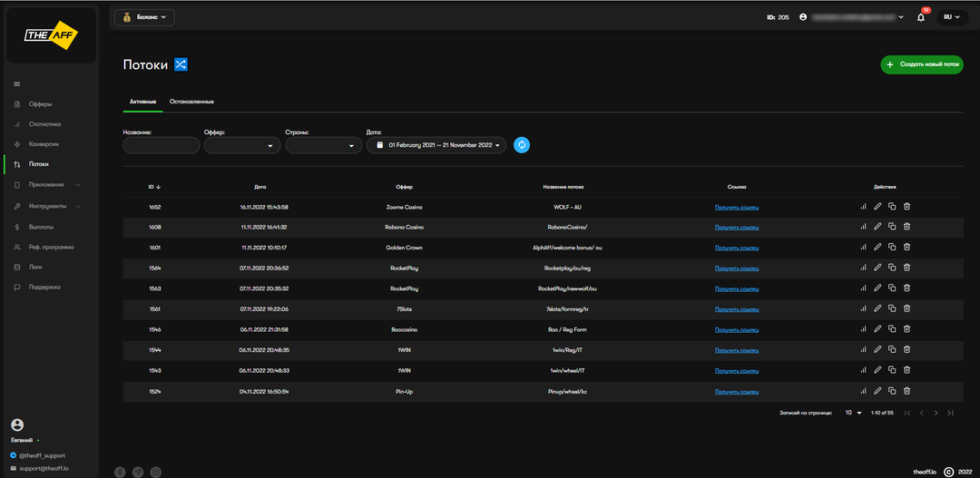Click the Название filter input field
Screen dimensions: 980x478
pos(162,145)
